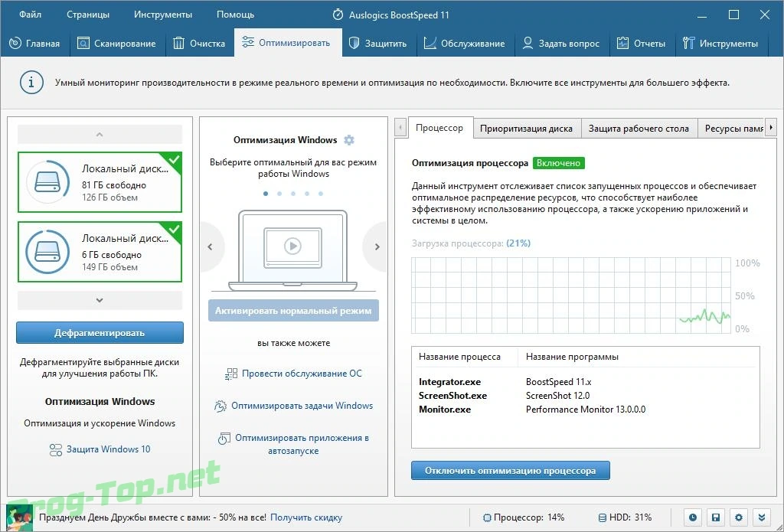Open the Защитить tab
784x532 pixels.
click(378, 44)
